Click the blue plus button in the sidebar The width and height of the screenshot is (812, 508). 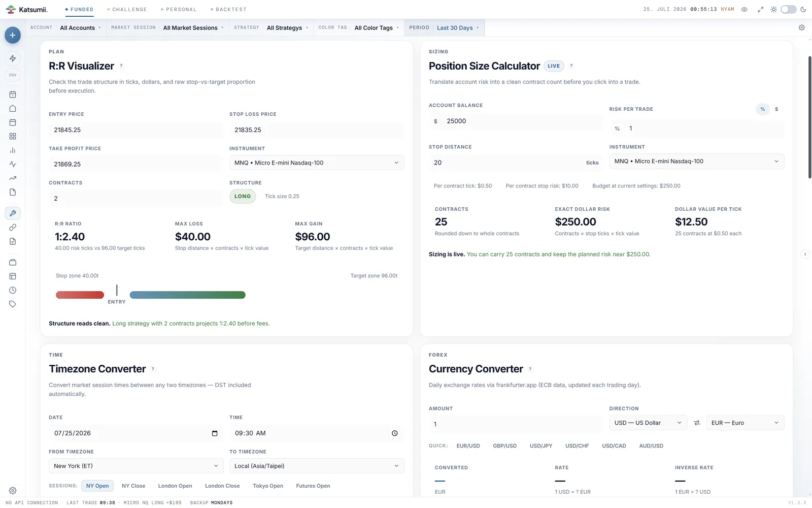13,35
